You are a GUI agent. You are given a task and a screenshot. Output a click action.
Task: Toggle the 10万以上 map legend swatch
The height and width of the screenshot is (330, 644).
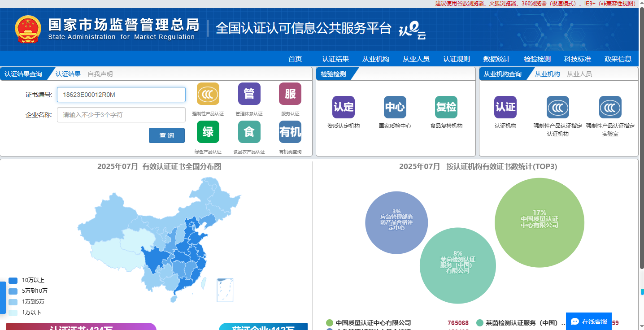13,280
